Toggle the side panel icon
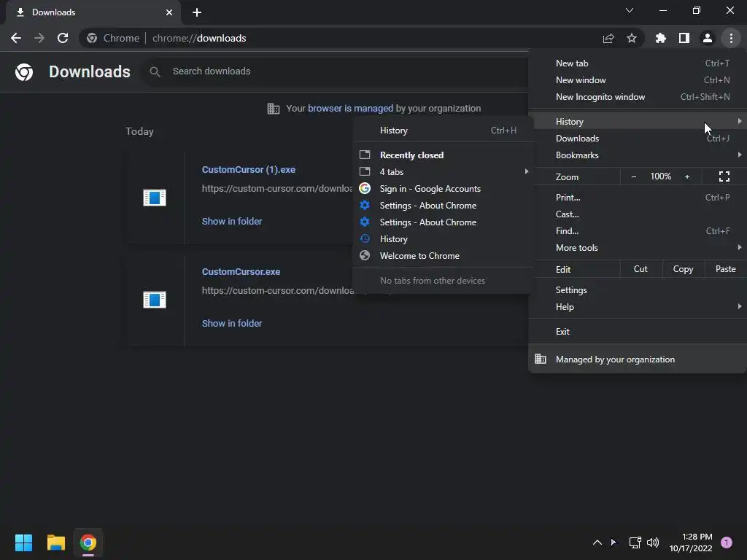 coord(684,38)
